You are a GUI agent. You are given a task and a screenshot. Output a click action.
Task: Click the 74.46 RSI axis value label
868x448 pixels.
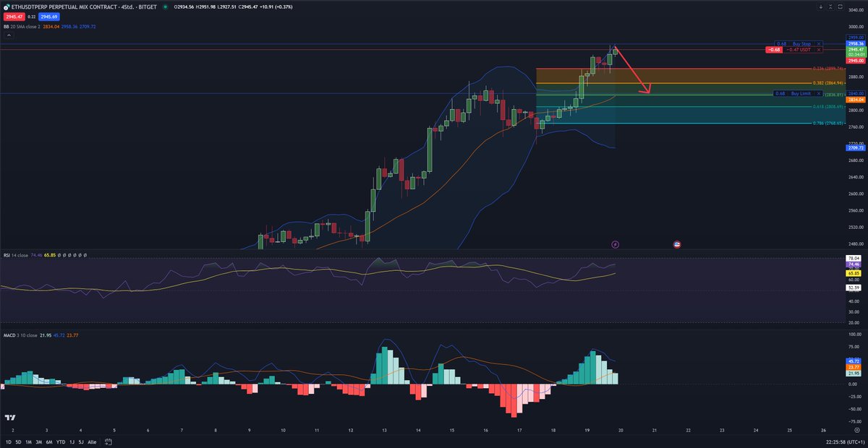855,265
